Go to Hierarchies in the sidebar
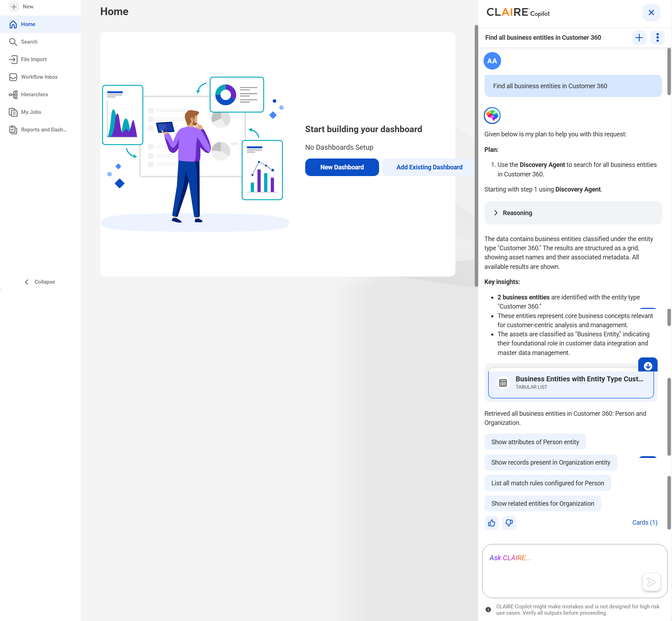 pos(40,95)
